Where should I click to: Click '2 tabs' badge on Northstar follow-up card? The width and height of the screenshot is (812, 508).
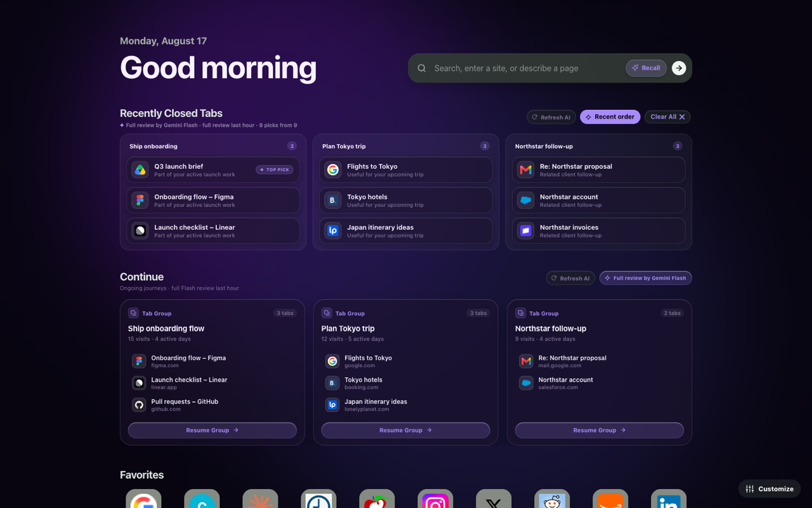click(x=672, y=313)
